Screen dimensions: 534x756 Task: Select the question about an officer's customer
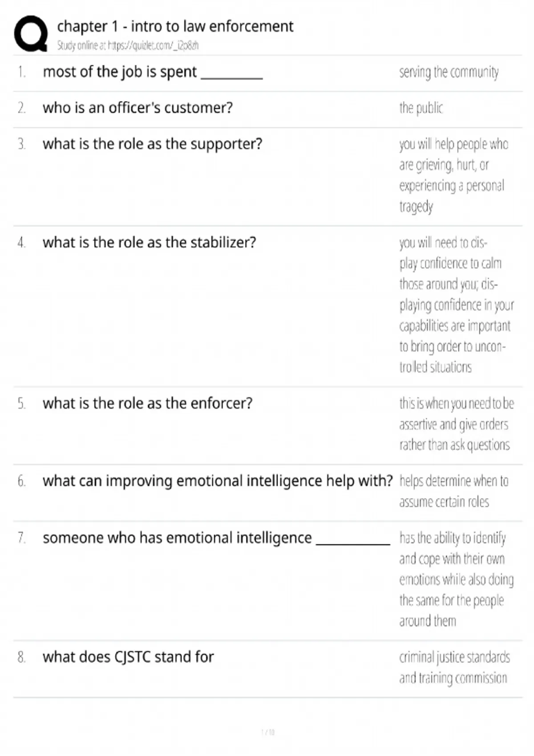138,108
